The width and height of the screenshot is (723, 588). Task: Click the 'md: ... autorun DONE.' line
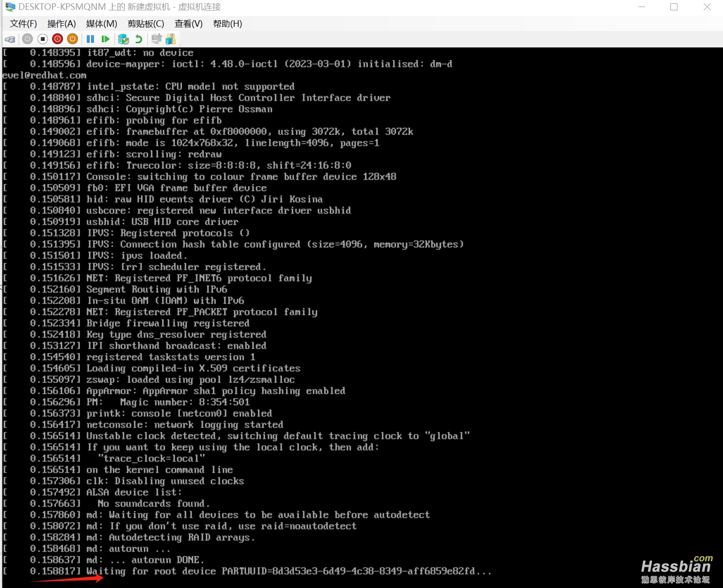point(104,560)
